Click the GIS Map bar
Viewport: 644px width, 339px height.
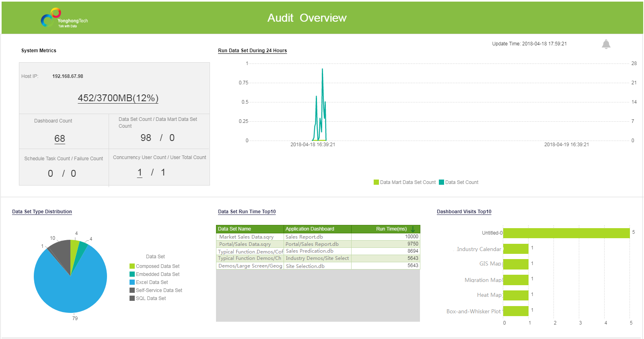[x=516, y=264]
